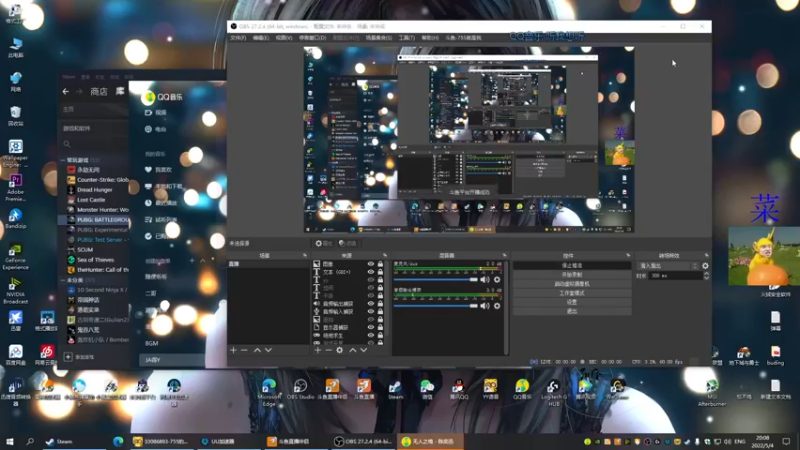
Task: Toggle visibility of the 文本 (GDI+) source
Action: pos(371,272)
